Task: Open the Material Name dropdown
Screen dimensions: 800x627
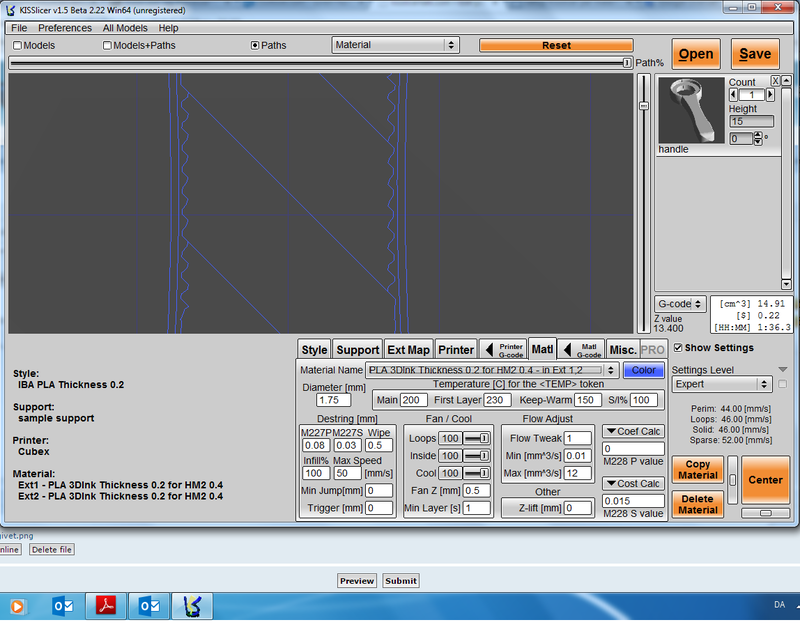Action: click(x=492, y=370)
